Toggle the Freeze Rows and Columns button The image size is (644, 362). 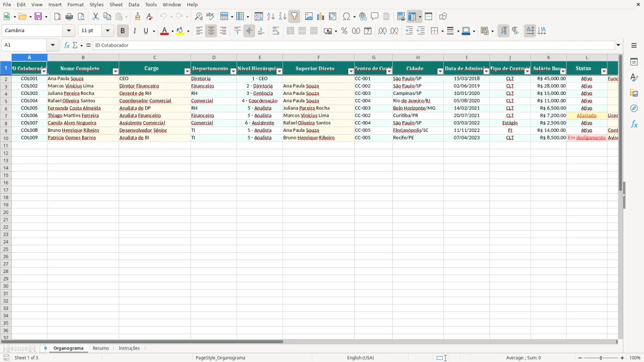[x=412, y=17]
